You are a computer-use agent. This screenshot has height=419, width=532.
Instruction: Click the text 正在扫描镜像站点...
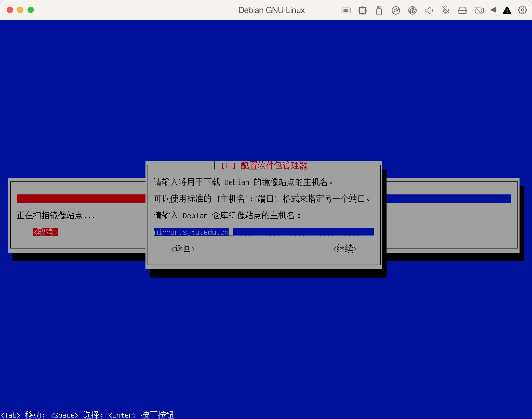tap(50, 215)
